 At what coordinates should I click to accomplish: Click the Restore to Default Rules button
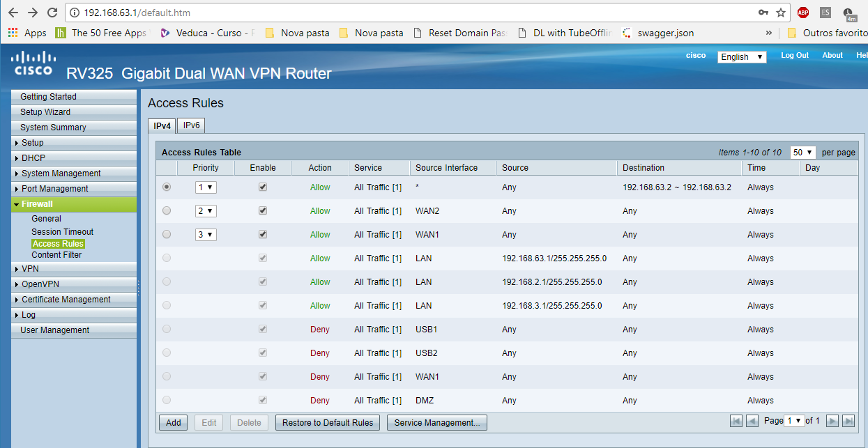[x=327, y=422]
